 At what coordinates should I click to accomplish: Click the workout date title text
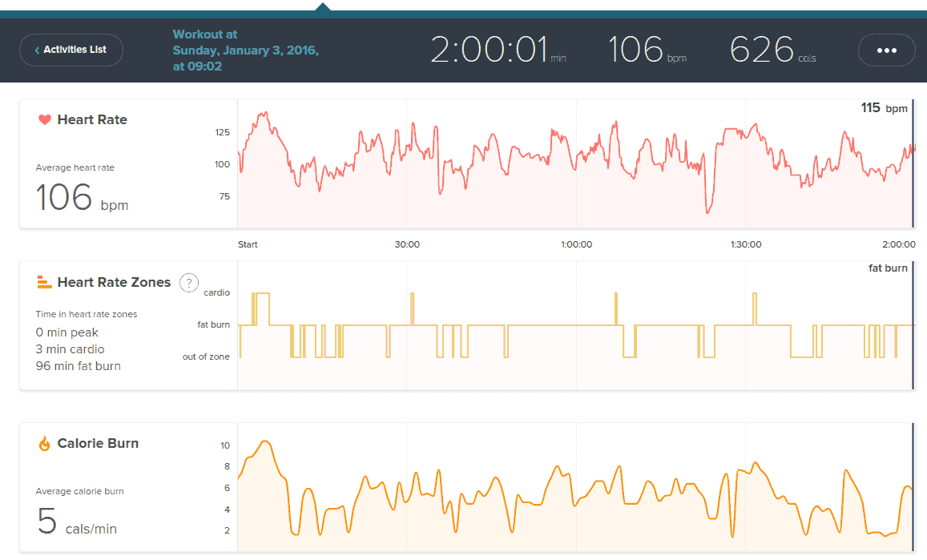point(245,50)
